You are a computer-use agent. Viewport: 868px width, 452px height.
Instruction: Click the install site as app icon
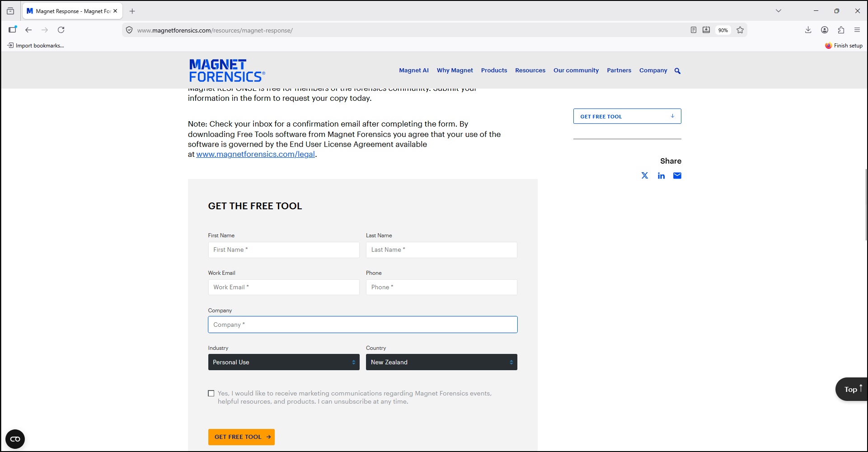tap(706, 30)
